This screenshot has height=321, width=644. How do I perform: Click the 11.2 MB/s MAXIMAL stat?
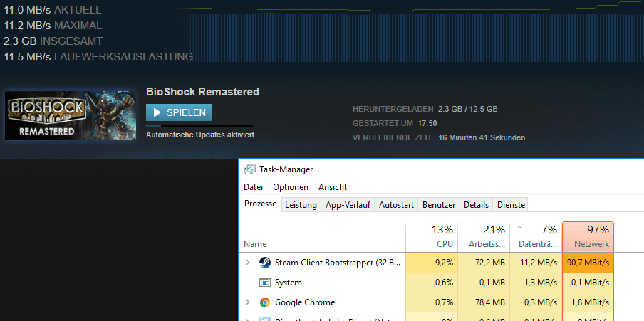tap(53, 26)
